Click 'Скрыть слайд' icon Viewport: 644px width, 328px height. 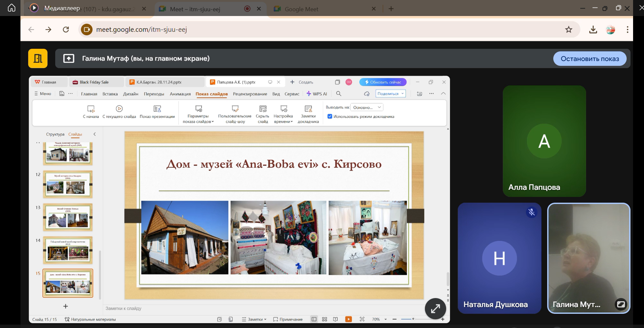[x=263, y=109]
